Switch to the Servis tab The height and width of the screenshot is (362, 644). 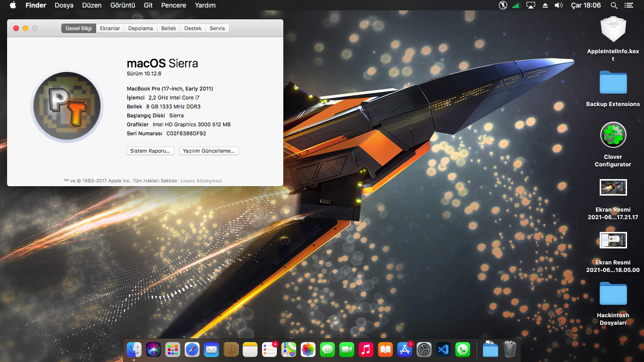tap(217, 28)
